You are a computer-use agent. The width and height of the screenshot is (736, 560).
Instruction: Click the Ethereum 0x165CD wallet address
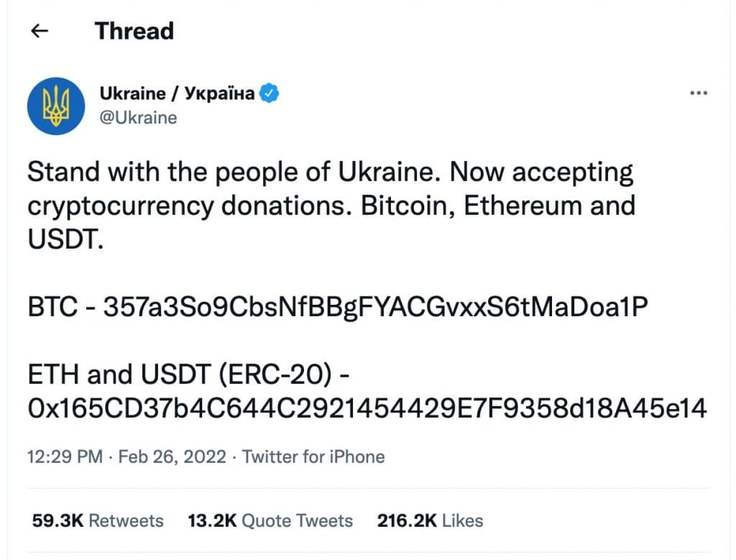[367, 408]
